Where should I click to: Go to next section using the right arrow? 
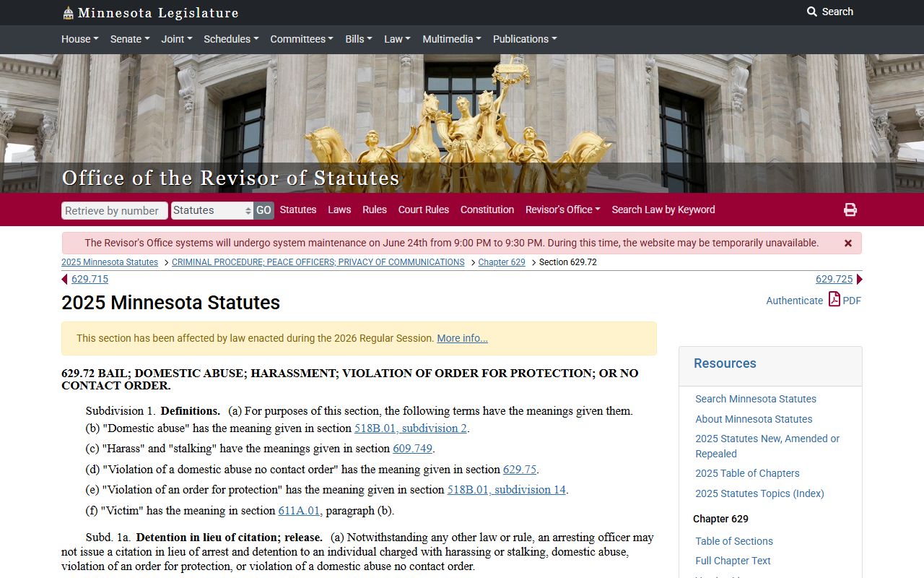[859, 280]
